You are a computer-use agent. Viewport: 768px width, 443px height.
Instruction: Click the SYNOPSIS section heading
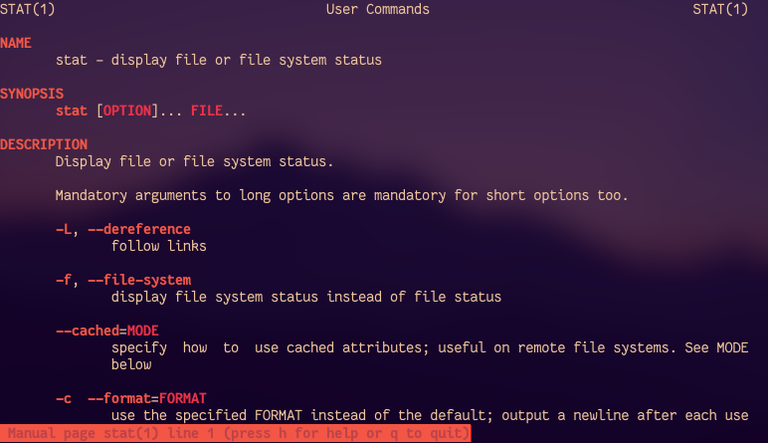point(32,94)
